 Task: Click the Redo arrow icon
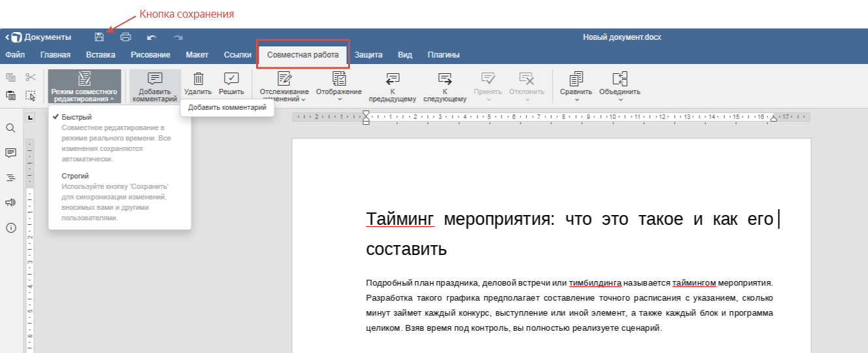click(x=178, y=37)
